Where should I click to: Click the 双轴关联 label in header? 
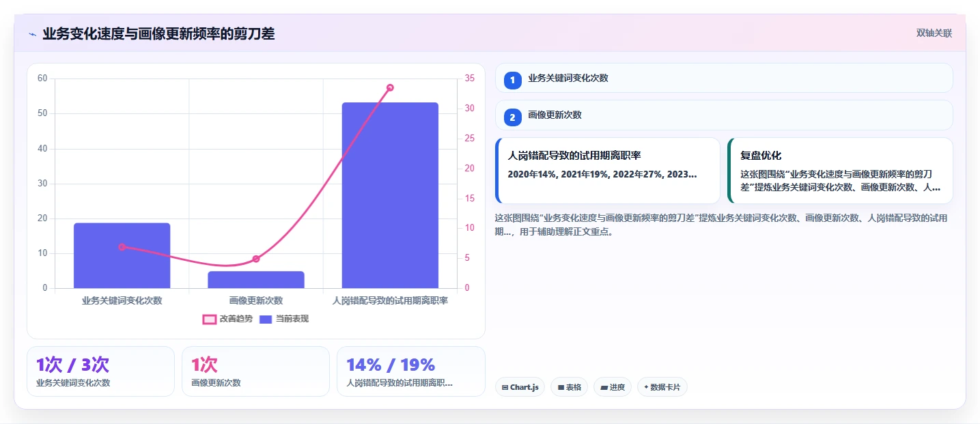(934, 33)
